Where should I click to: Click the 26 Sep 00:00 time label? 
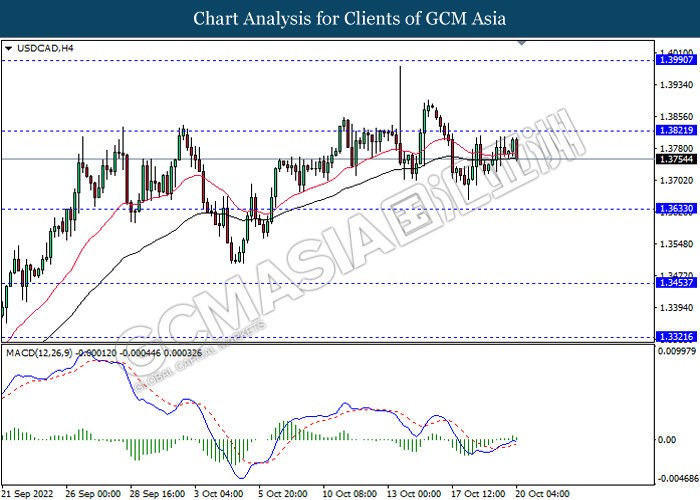click(x=93, y=494)
